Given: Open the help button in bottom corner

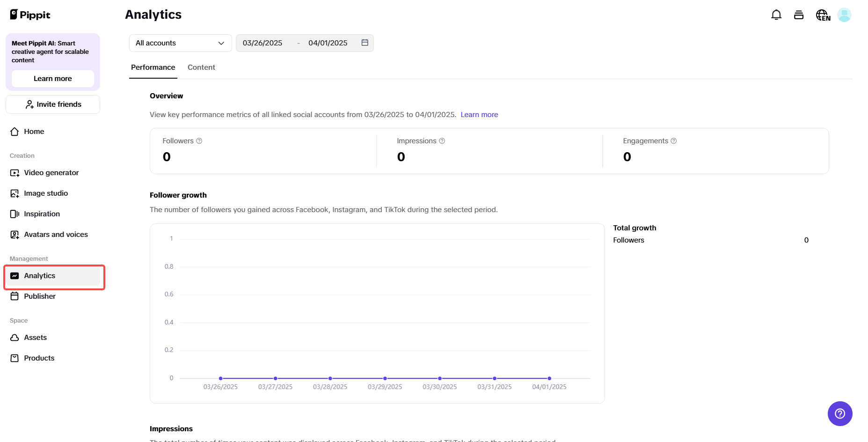Looking at the screenshot, I should pos(840,413).
